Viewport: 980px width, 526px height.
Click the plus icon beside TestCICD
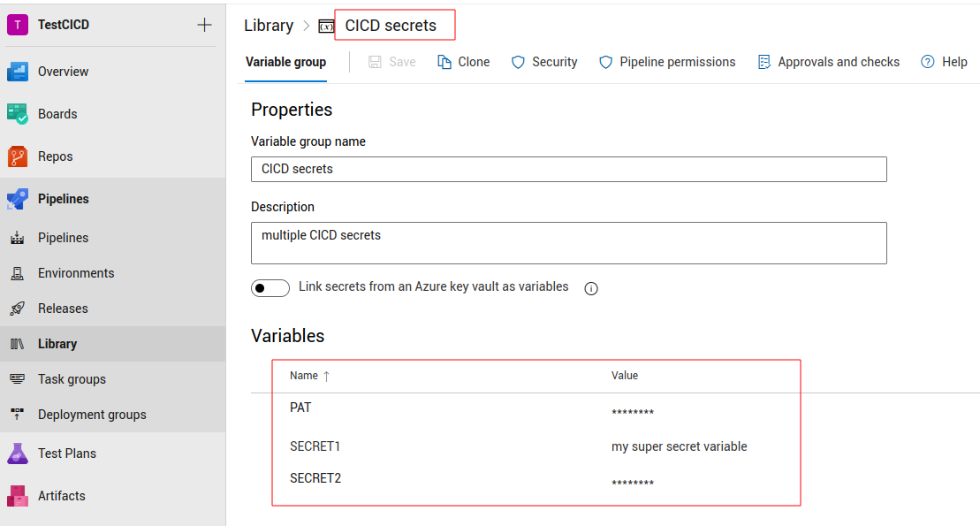[x=204, y=25]
